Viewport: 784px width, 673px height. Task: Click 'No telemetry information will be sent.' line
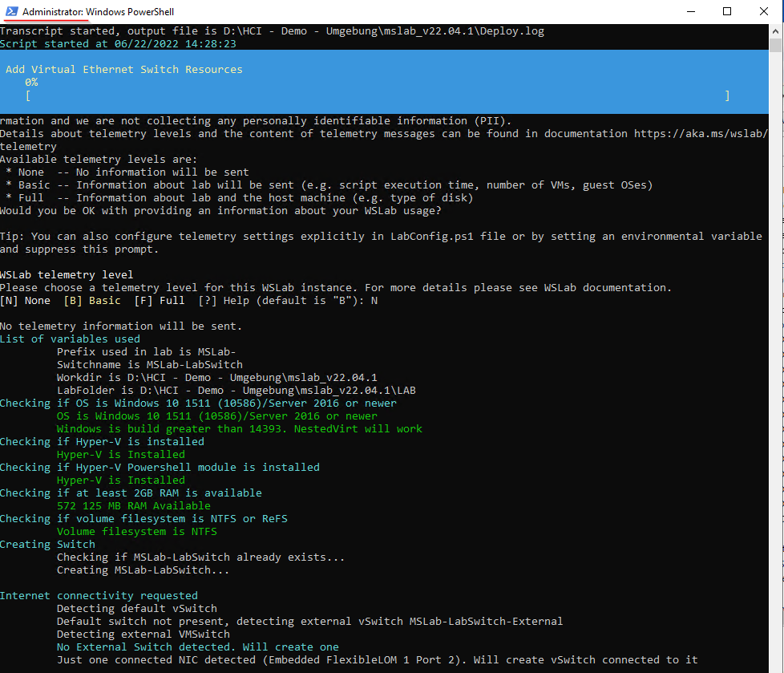tap(121, 326)
